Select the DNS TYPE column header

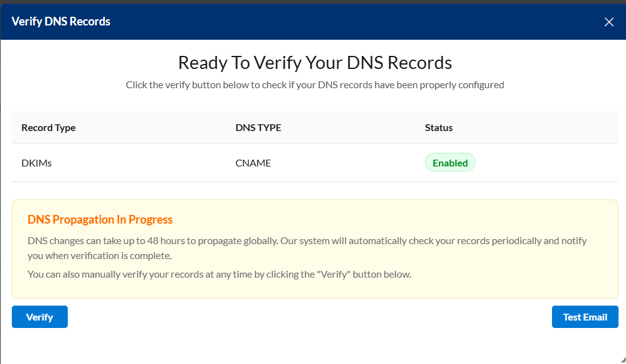(258, 127)
